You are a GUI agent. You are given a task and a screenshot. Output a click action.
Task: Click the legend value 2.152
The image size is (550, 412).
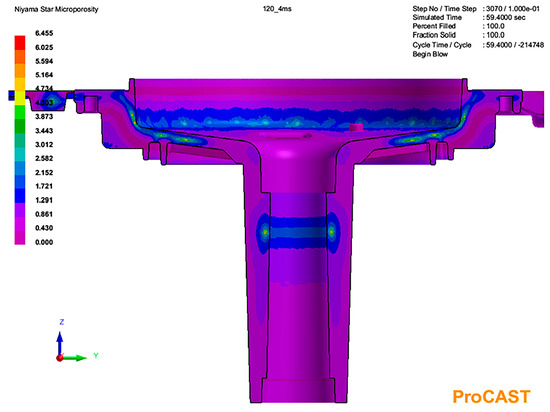coord(44,173)
